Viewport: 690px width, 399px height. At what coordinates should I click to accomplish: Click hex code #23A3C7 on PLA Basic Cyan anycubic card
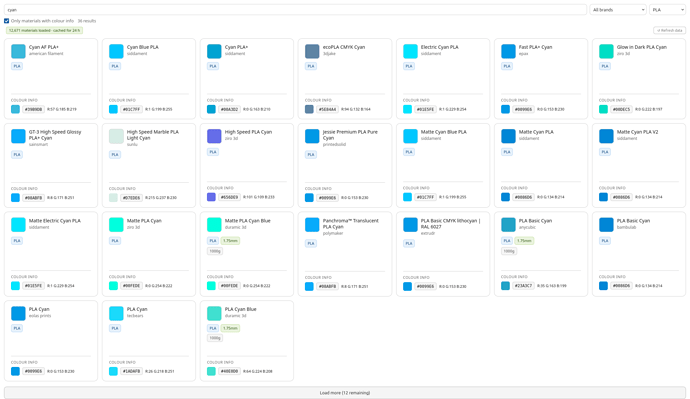(x=523, y=286)
